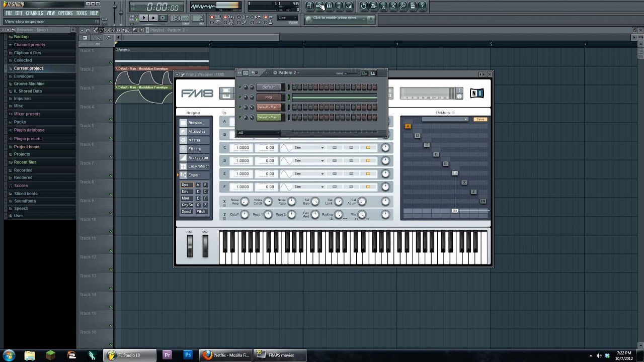Open FM8 Master navigator page
Screen dimensions: 644x362
[x=196, y=140]
